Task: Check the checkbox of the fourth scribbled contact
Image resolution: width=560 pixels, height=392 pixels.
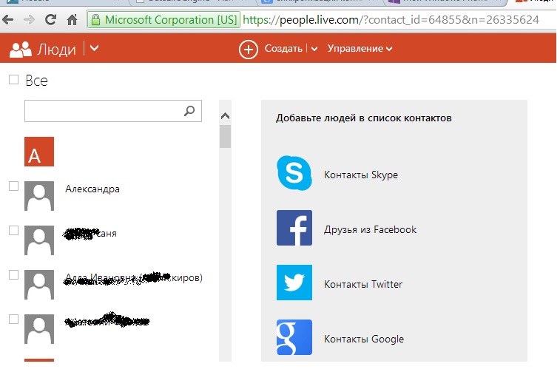Action: point(13,319)
